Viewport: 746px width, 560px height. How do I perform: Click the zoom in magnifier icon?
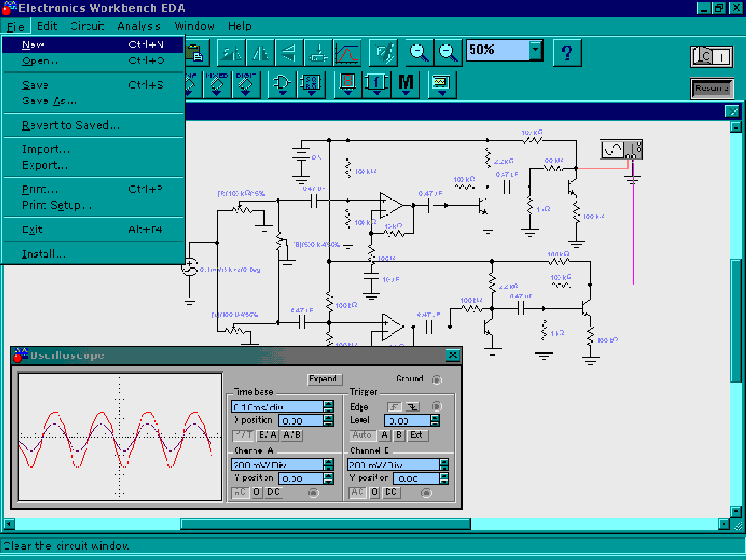pyautogui.click(x=448, y=52)
